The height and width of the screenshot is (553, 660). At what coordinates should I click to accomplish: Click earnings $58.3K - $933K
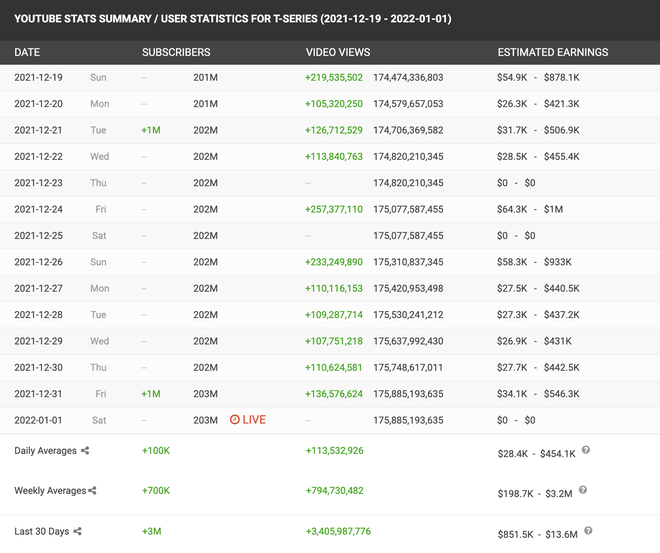coord(534,262)
